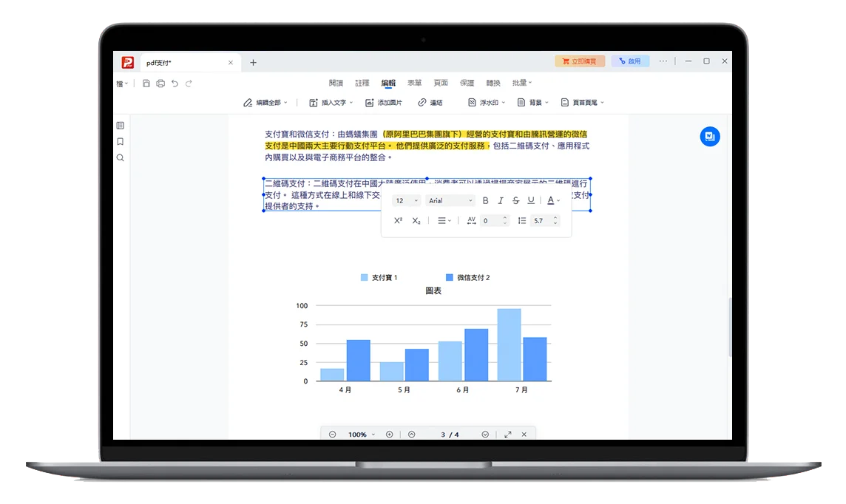Open the 編輯全部 edit all dropdown
Viewport: 846px width, 504px height.
[x=265, y=103]
